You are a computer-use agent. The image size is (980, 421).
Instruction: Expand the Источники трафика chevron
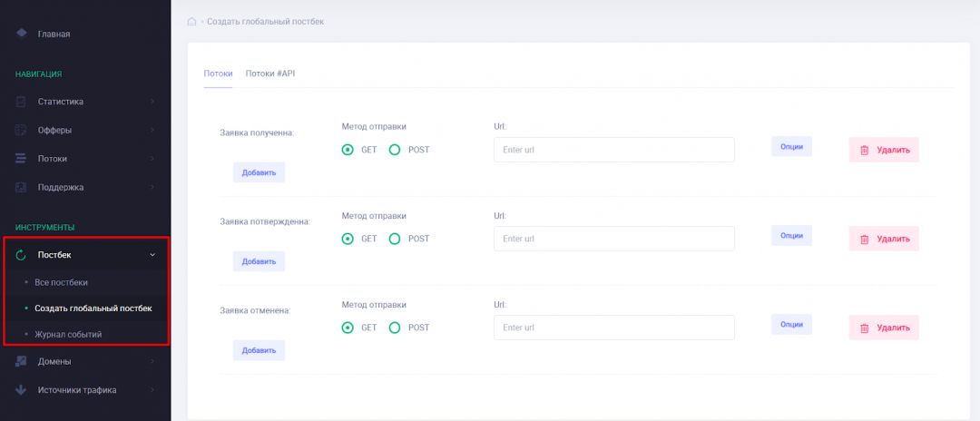click(x=152, y=390)
